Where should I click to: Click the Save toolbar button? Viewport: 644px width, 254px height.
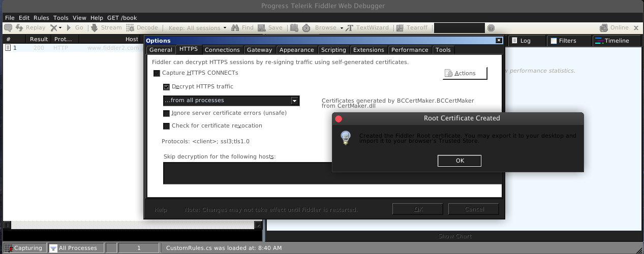click(270, 28)
